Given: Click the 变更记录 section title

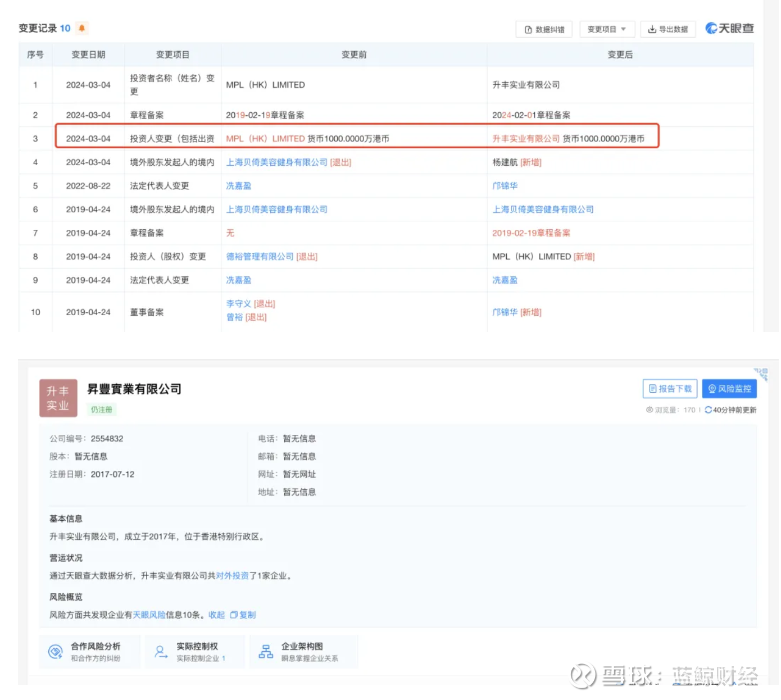Looking at the screenshot, I should click(x=38, y=28).
